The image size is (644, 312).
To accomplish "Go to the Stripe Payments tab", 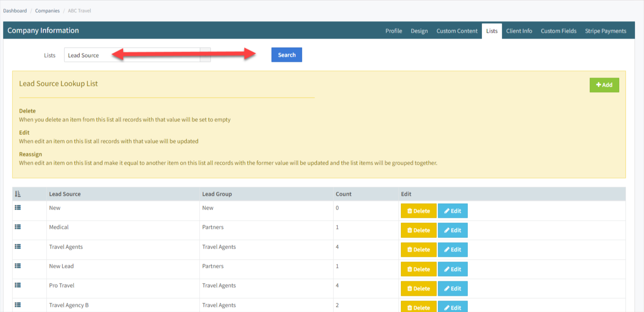I will coord(605,31).
